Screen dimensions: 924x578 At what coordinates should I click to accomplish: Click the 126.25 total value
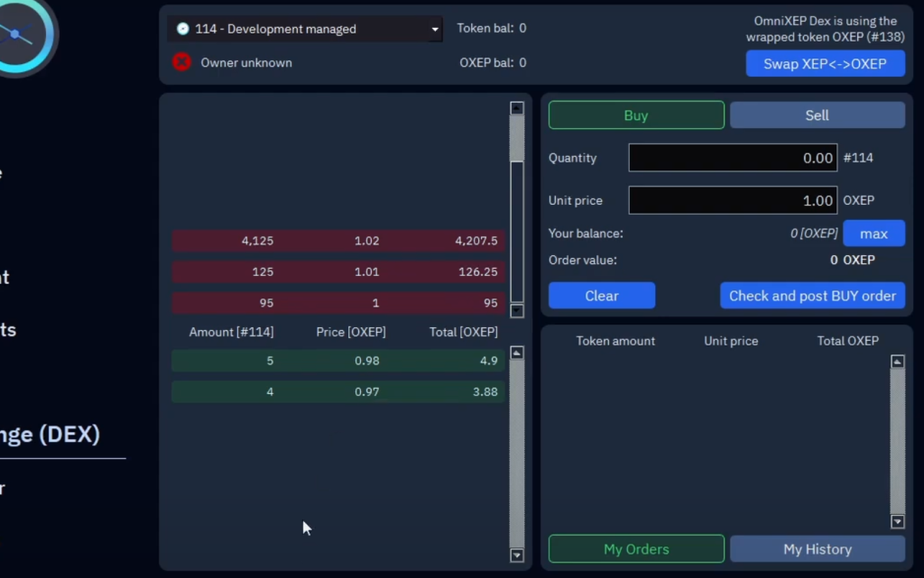478,272
